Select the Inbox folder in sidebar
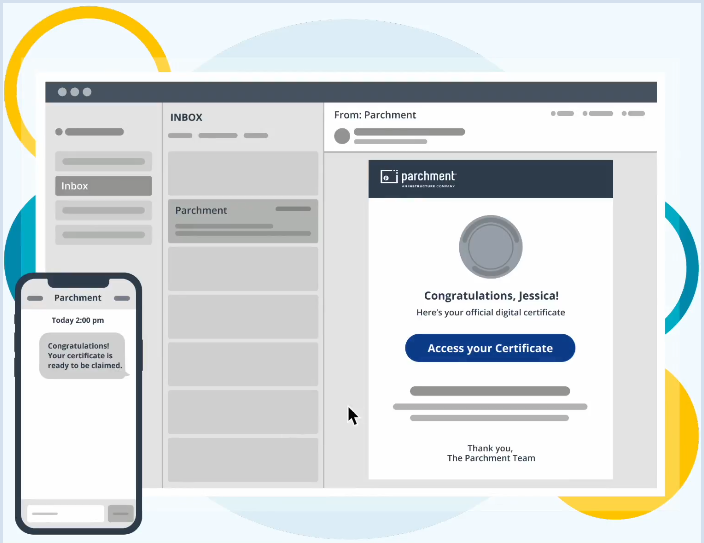 [x=103, y=186]
